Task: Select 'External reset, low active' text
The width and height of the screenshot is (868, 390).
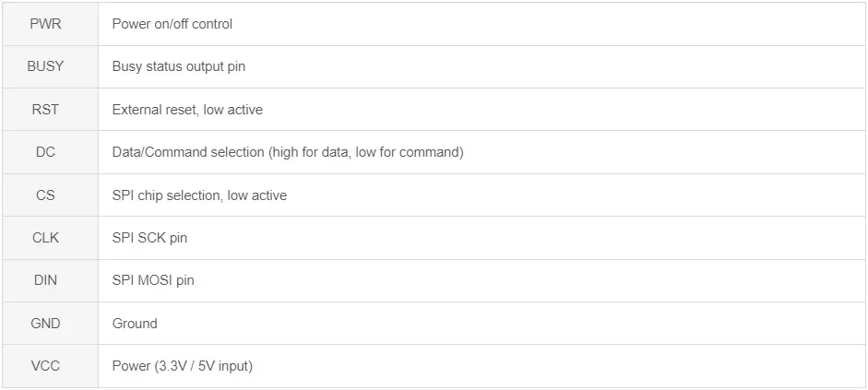Action: 187,110
